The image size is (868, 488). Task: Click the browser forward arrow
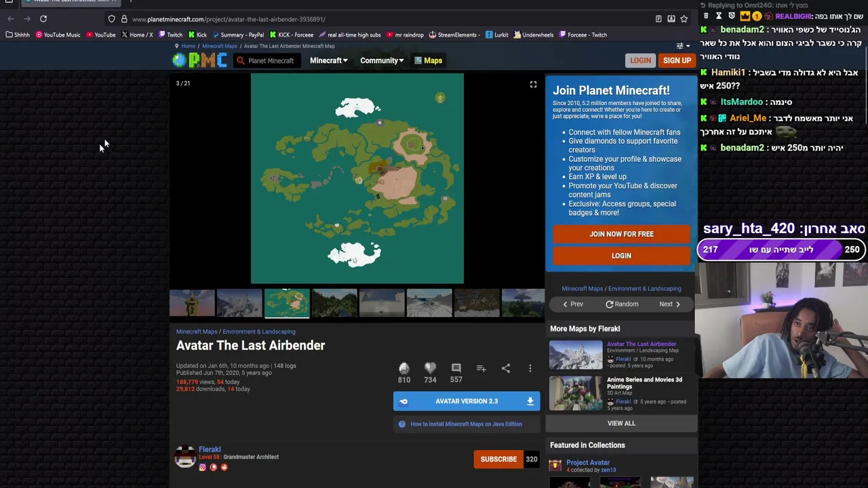point(27,19)
